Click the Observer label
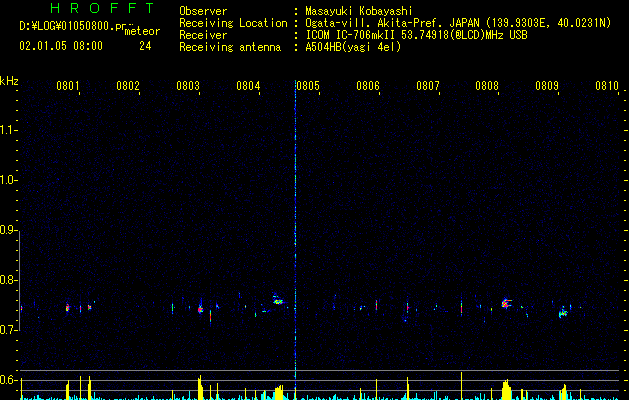629x400 pixels. (x=203, y=11)
